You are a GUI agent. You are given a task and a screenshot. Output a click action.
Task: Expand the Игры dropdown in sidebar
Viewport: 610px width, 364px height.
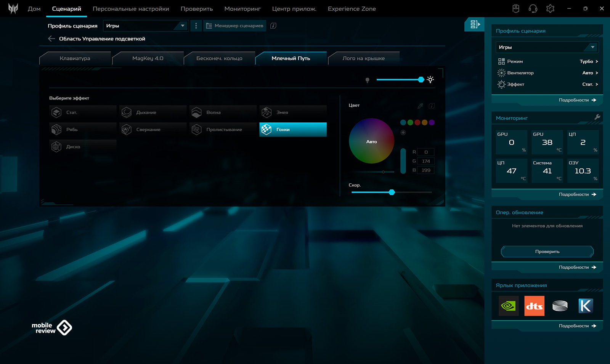(547, 47)
